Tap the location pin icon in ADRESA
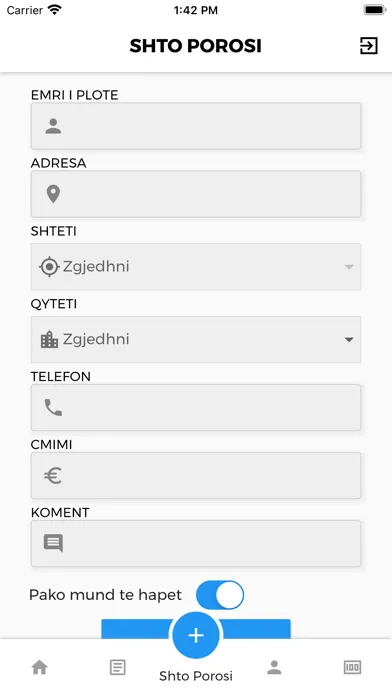This screenshot has height=696, width=392. pyautogui.click(x=53, y=194)
